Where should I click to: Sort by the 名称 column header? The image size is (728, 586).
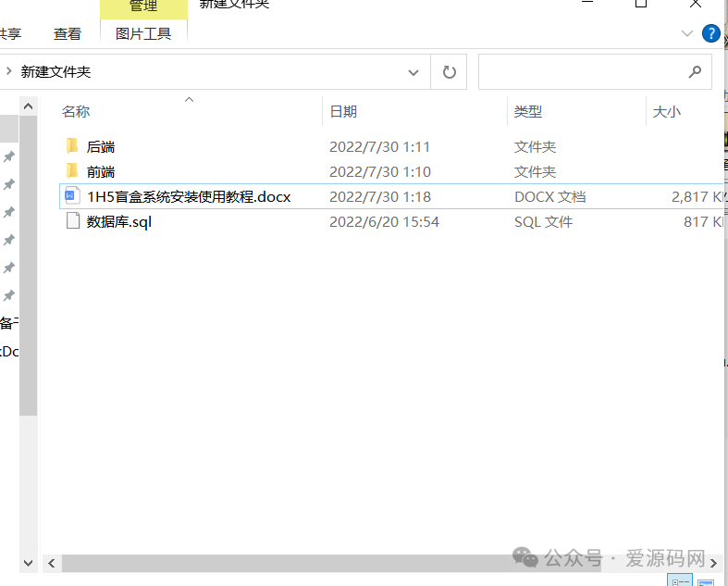(76, 111)
